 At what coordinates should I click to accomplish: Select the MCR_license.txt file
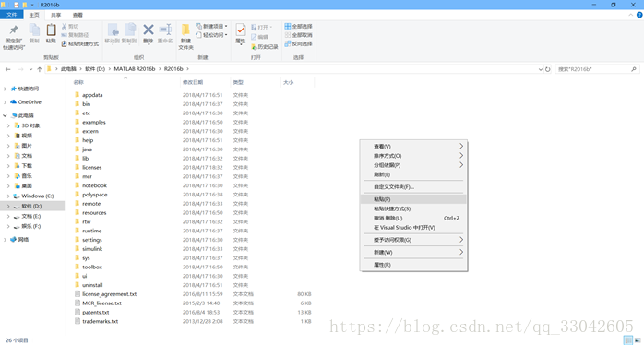tap(193, 303)
